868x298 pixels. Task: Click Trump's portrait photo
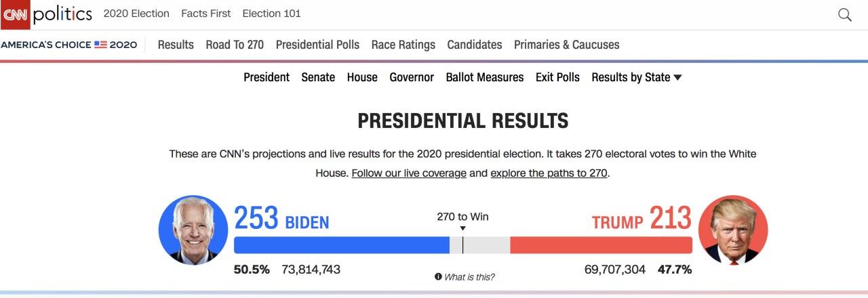point(733,230)
